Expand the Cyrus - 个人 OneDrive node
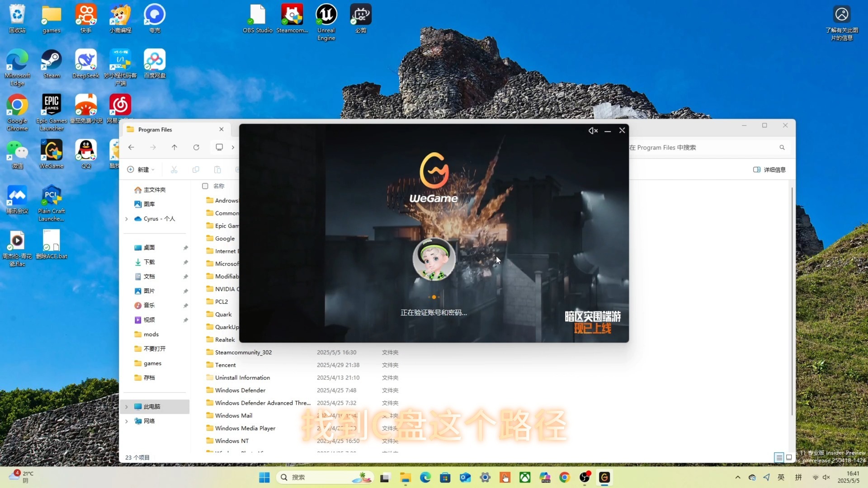The image size is (868, 488). pos(127,219)
